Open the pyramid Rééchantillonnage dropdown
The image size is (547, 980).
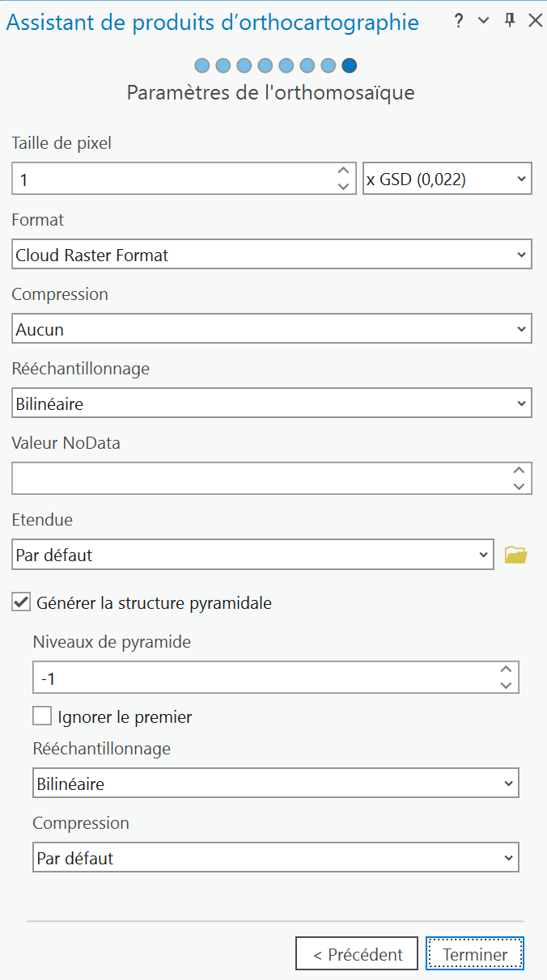(x=275, y=783)
